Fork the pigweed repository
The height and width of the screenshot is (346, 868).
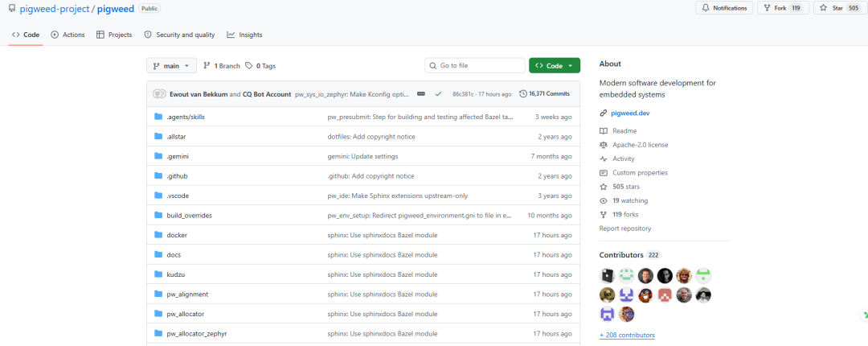(783, 8)
